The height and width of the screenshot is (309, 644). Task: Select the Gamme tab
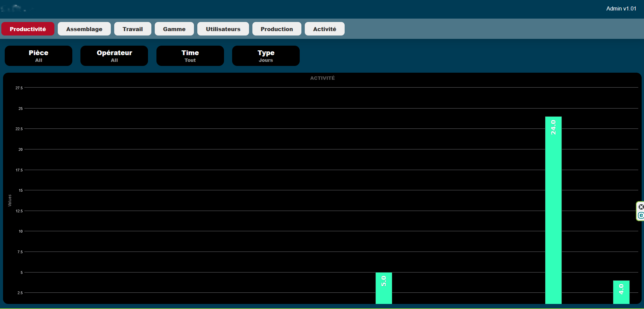click(174, 29)
